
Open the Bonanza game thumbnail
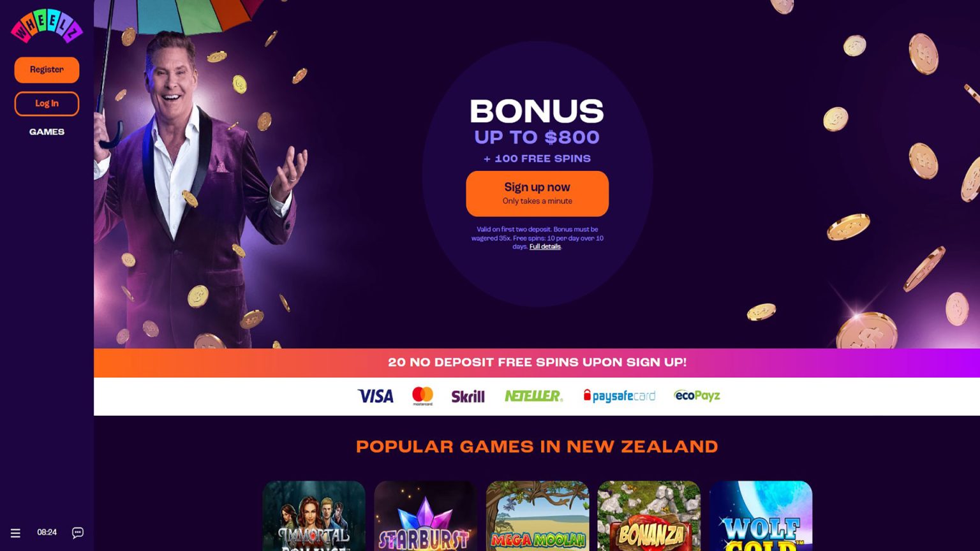(649, 516)
